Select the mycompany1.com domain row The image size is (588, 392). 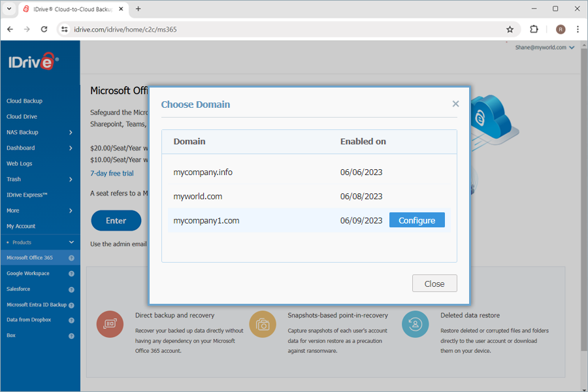(x=309, y=220)
